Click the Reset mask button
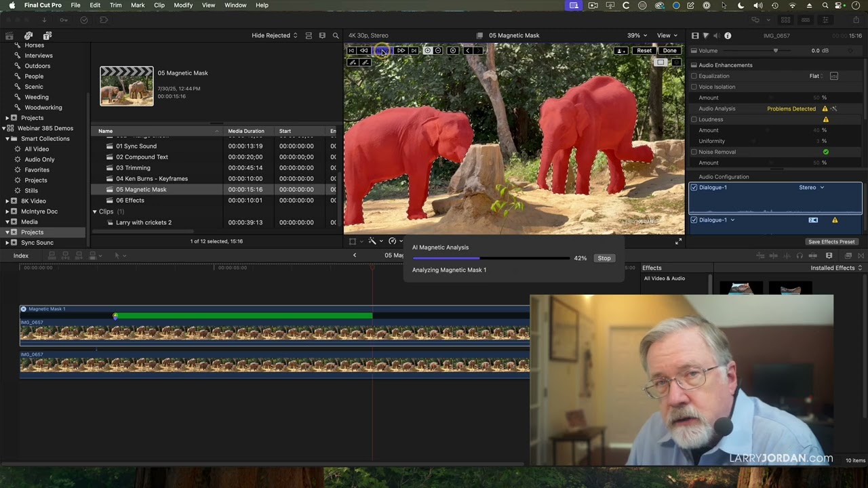868x488 pixels. pos(644,50)
